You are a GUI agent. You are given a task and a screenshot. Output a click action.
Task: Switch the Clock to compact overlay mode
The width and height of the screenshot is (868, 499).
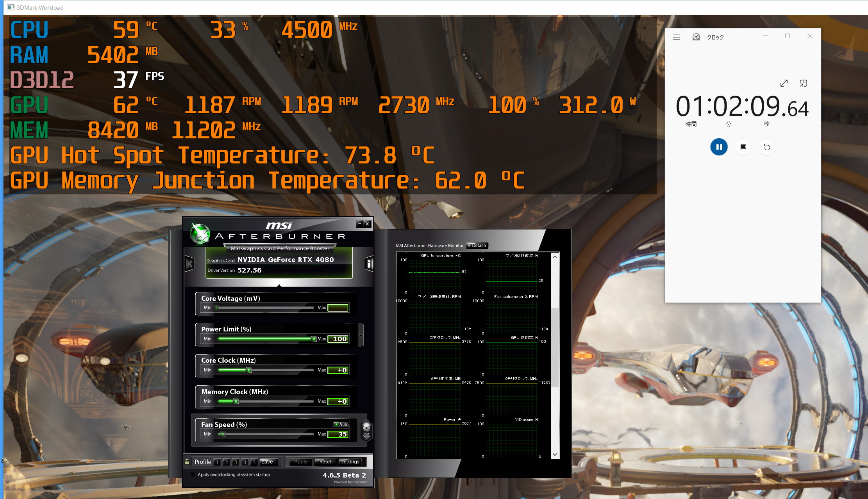pos(804,83)
